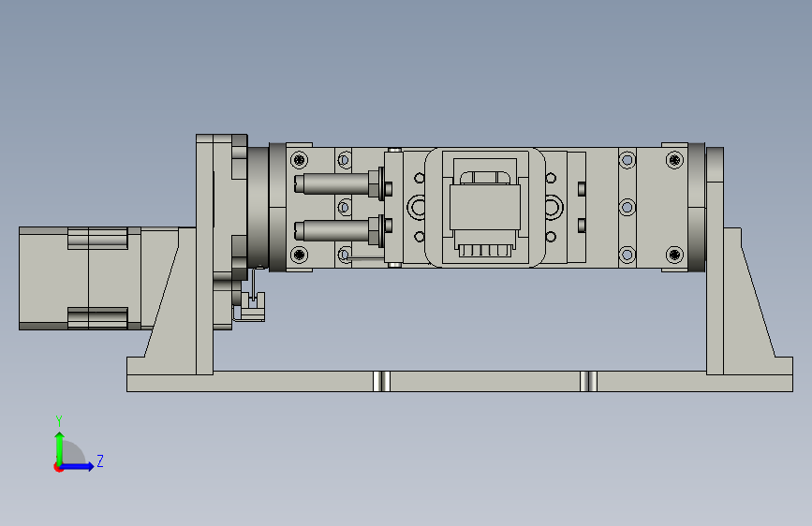Viewport: 812px width, 526px height.
Task: Click the blue Z axis arrow of the triad
Action: (x=78, y=466)
